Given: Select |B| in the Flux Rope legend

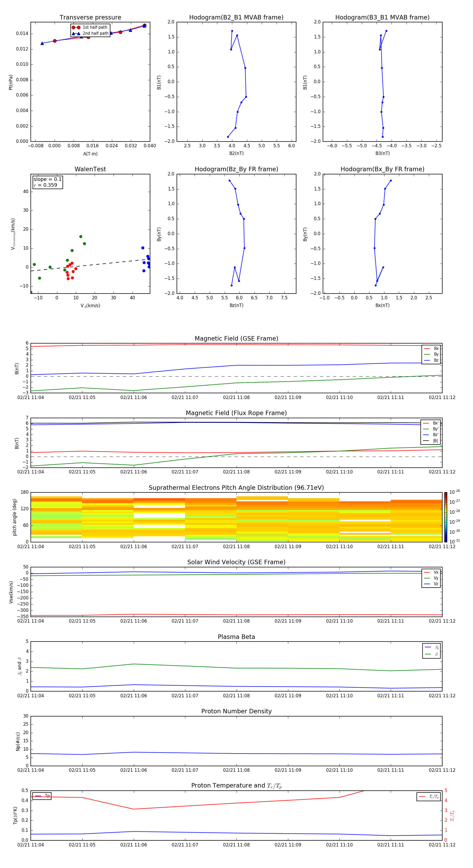Looking at the screenshot, I should tap(431, 441).
